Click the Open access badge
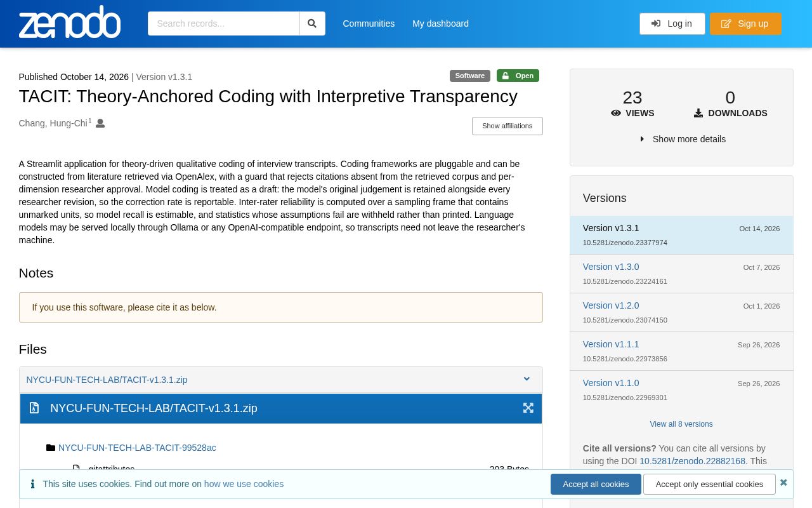This screenshot has height=508, width=812. (518, 76)
